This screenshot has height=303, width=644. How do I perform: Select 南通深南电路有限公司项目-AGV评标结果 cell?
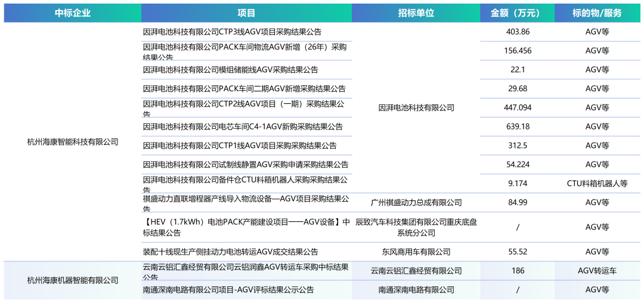click(246, 290)
